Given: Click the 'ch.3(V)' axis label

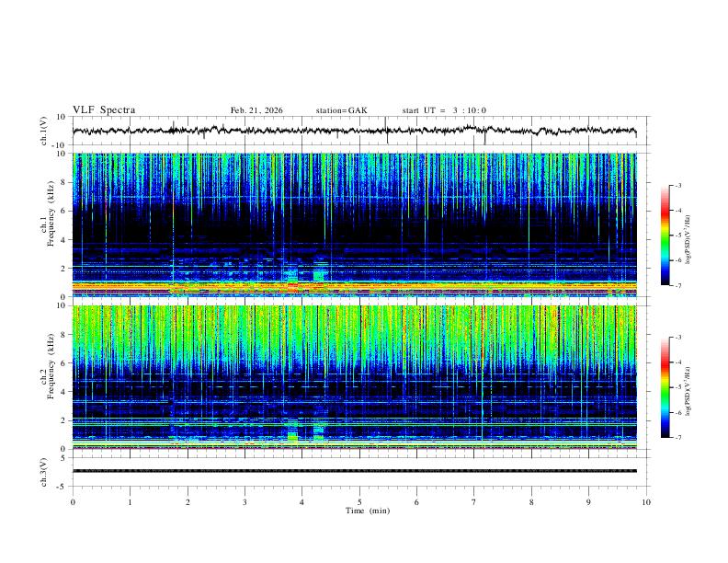Looking at the screenshot, I should pyautogui.click(x=44, y=473).
